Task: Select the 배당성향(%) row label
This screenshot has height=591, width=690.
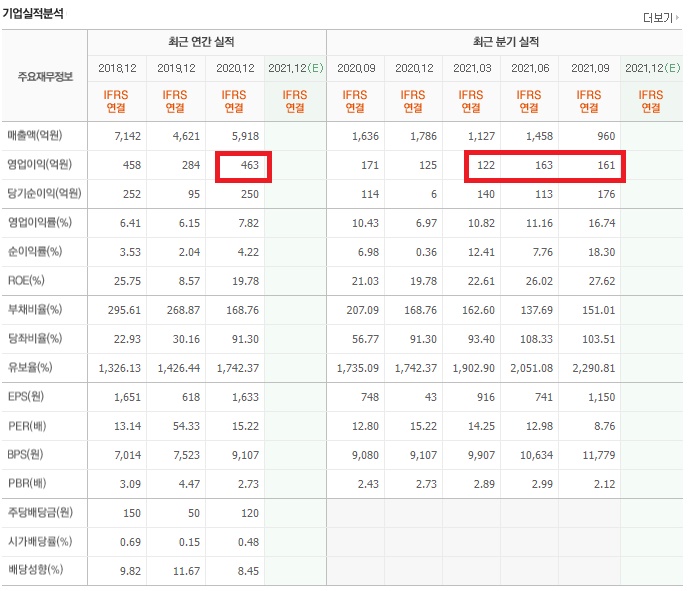Action: pyautogui.click(x=35, y=570)
